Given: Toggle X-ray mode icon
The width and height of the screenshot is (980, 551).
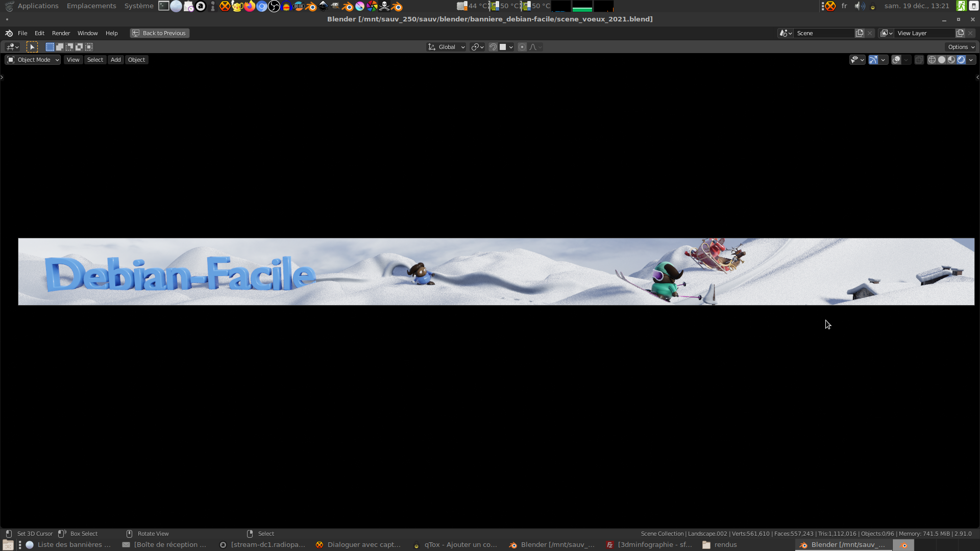Looking at the screenshot, I should [x=919, y=60].
